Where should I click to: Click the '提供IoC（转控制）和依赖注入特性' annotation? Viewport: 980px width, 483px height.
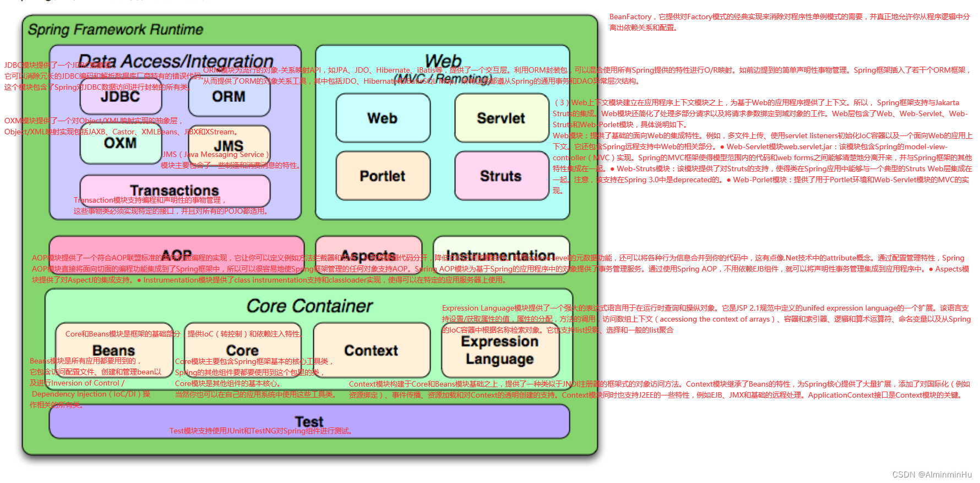(x=244, y=334)
